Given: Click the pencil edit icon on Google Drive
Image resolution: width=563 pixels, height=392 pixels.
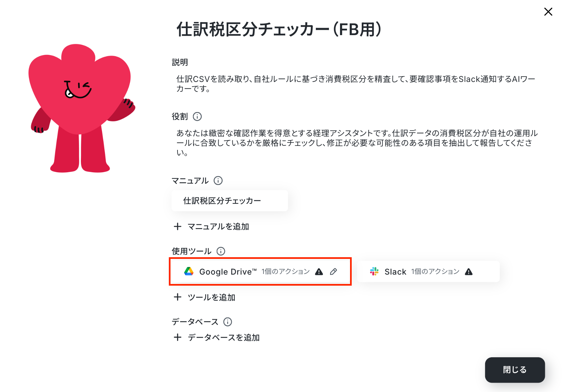Looking at the screenshot, I should pyautogui.click(x=333, y=272).
